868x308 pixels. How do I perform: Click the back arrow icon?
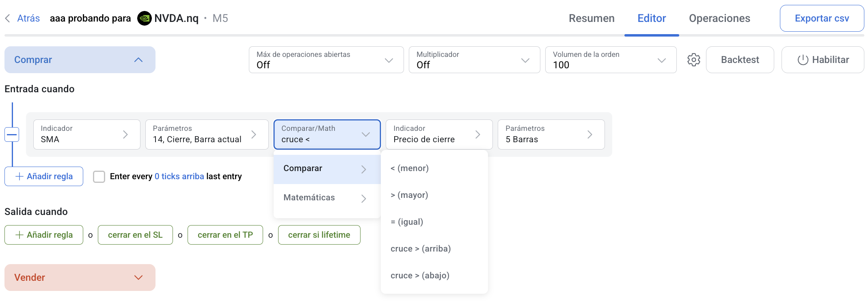pos(7,18)
